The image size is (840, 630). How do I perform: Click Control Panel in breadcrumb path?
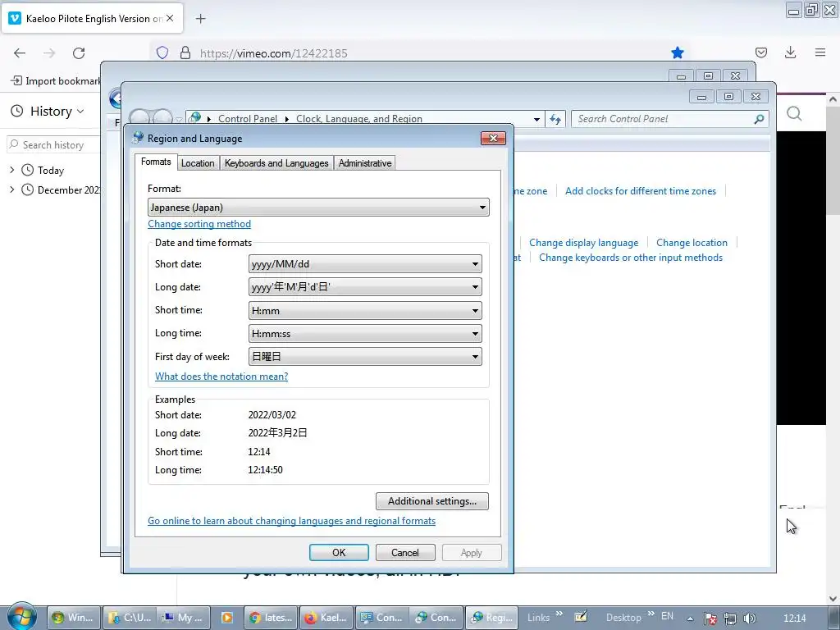(248, 118)
